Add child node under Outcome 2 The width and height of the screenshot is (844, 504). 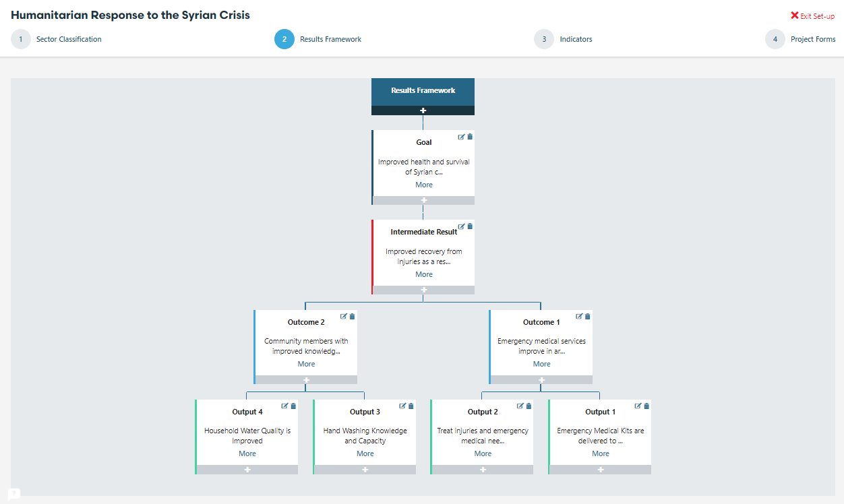[x=306, y=380]
